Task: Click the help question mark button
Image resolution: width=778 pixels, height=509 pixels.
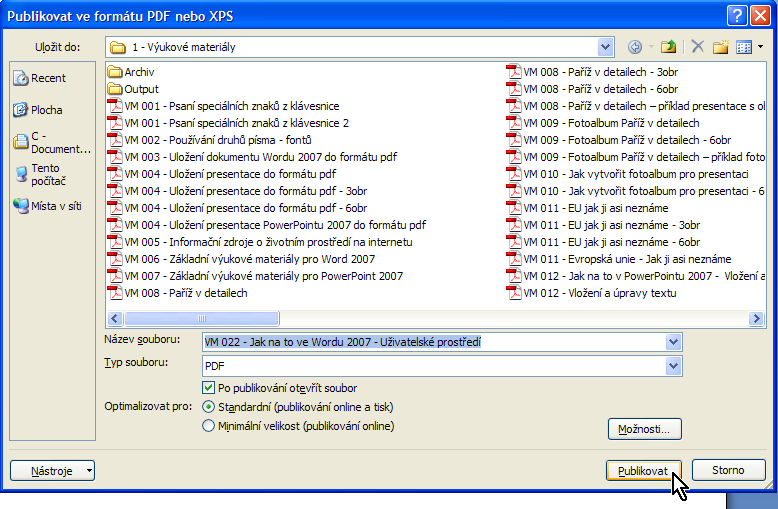Action: 737,16
